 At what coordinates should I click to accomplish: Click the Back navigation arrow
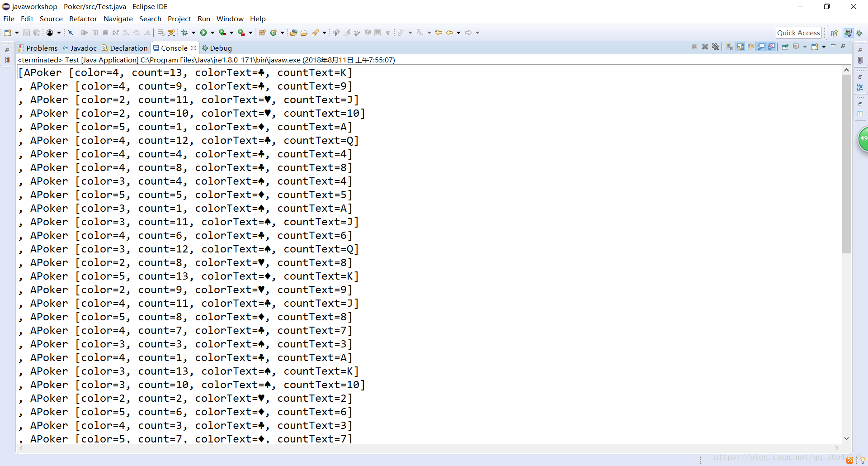pyautogui.click(x=449, y=33)
